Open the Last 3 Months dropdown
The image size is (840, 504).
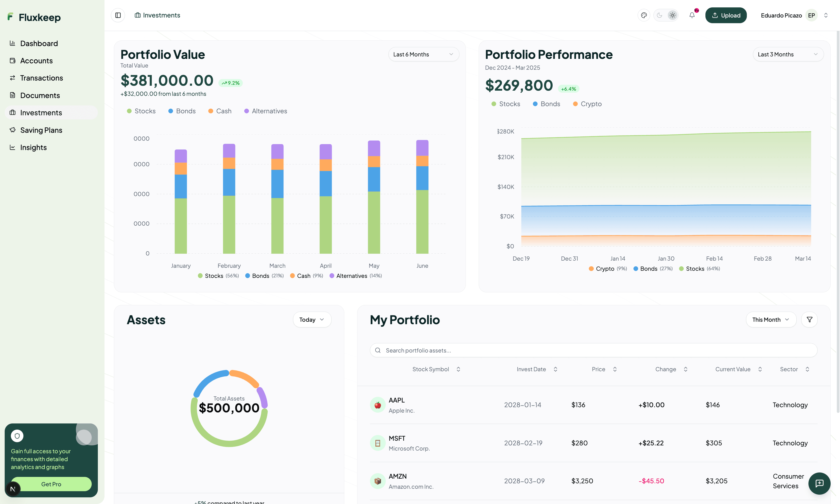click(788, 54)
